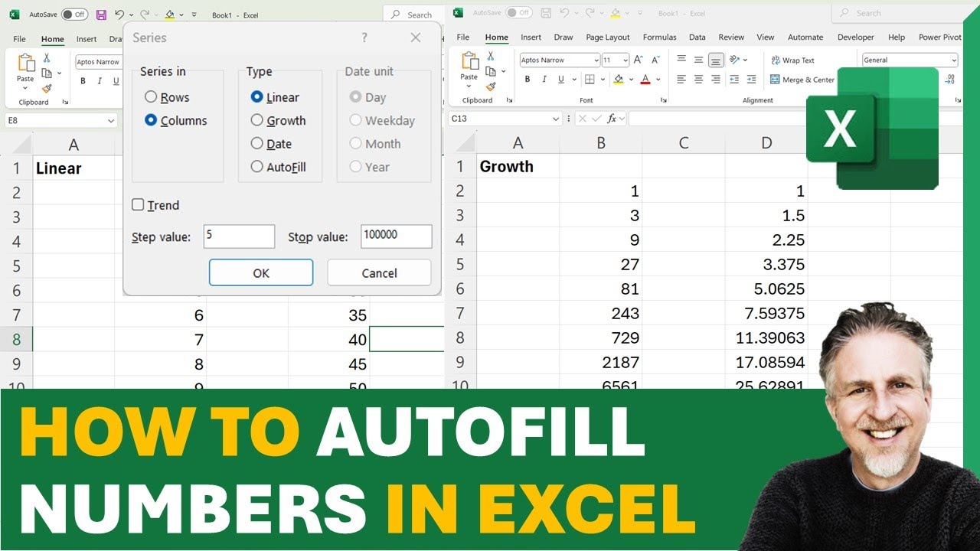The height and width of the screenshot is (551, 980).
Task: Click Merge & Center button
Action: coord(802,80)
